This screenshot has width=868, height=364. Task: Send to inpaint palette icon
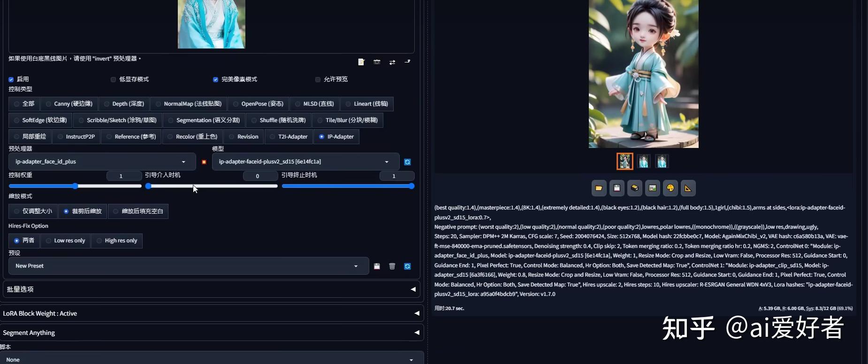[670, 188]
